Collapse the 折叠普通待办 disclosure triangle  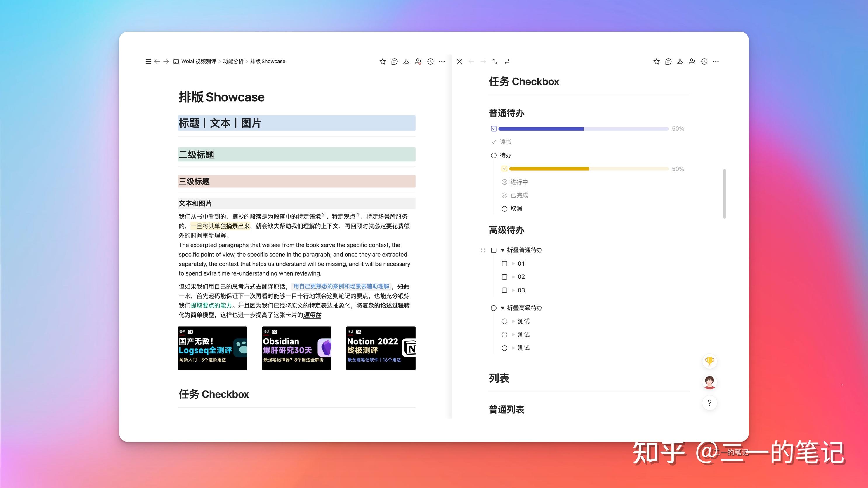502,250
